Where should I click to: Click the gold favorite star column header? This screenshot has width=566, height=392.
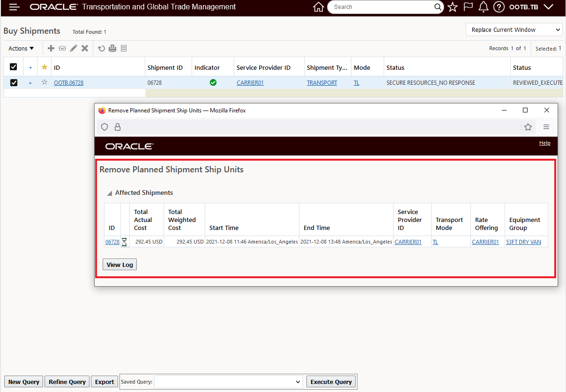[45, 67]
